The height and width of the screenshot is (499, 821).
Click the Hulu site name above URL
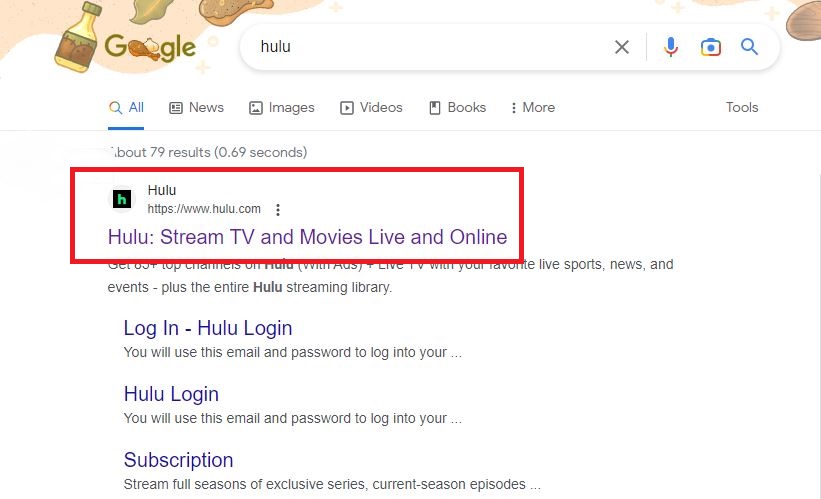(x=162, y=190)
